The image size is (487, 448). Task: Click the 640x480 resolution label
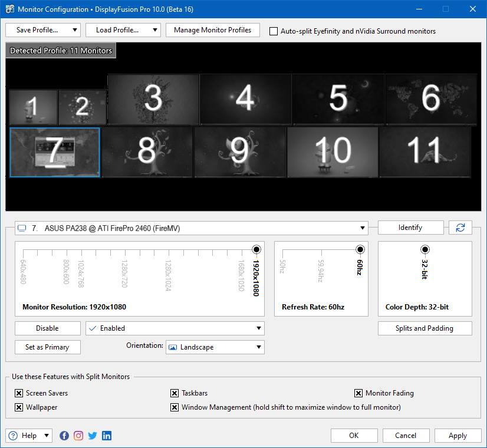click(x=24, y=272)
